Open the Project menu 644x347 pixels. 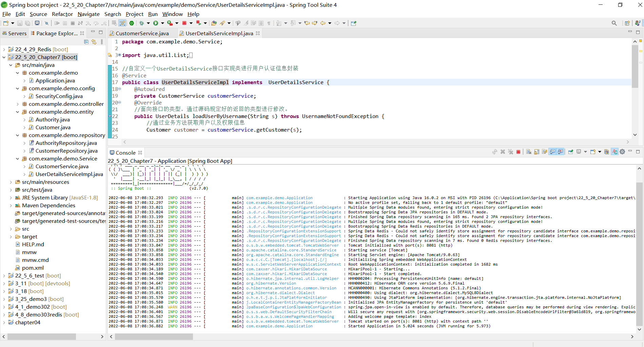[x=135, y=14]
